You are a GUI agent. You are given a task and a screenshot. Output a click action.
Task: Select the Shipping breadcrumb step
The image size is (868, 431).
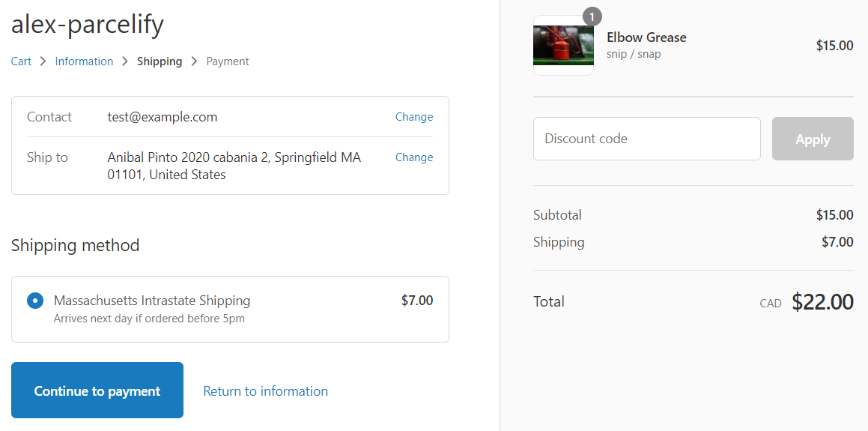[x=160, y=61]
